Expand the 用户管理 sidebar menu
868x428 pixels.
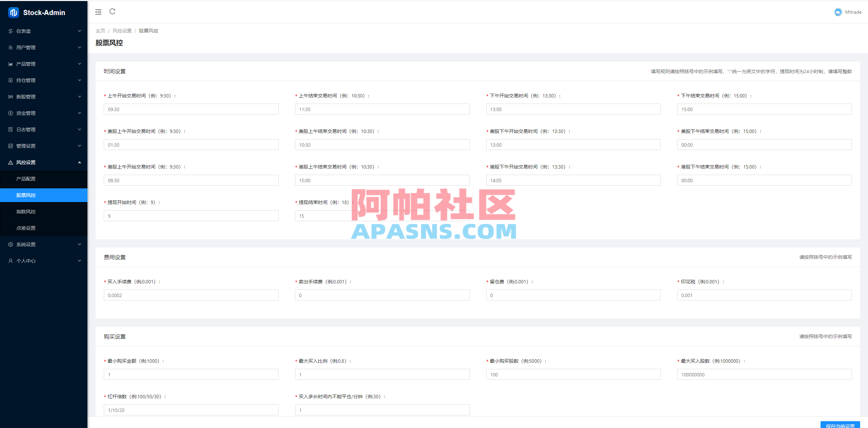pyautogui.click(x=44, y=47)
